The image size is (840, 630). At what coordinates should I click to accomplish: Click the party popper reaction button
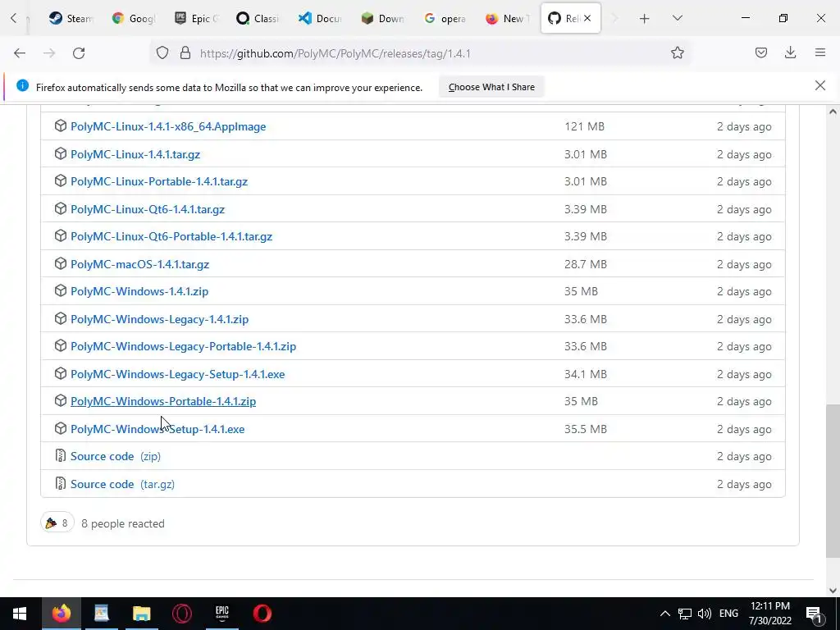pos(57,523)
